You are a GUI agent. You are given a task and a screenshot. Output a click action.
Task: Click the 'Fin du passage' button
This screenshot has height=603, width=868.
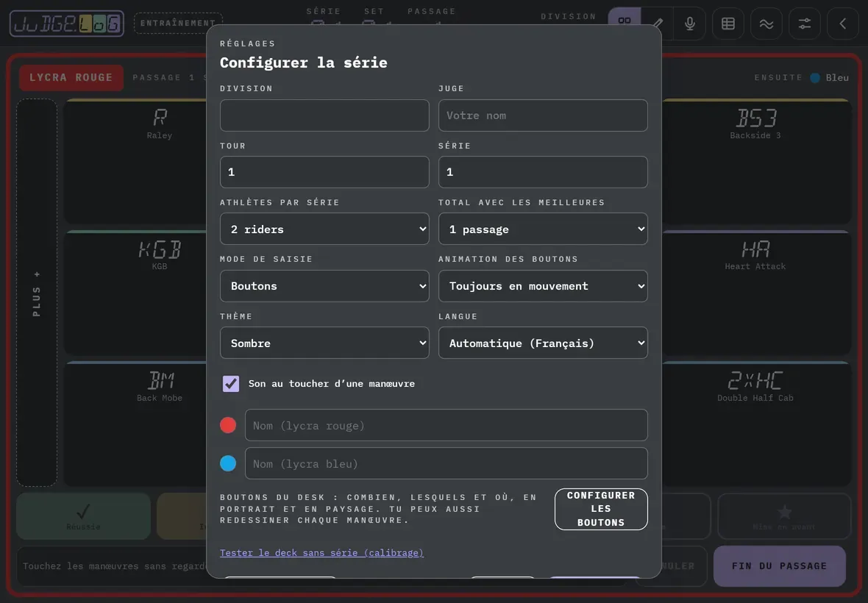coord(780,566)
